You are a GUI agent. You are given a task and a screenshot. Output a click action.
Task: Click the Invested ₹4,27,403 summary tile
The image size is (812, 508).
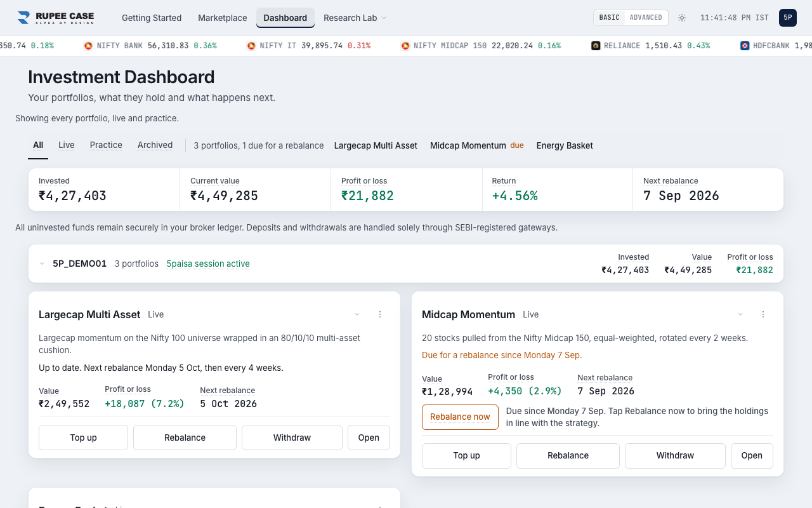[x=104, y=189]
